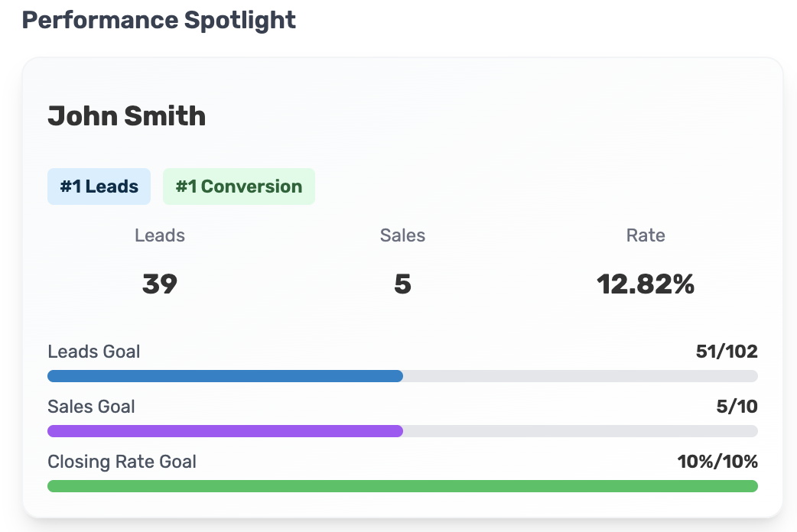Screen dimensions: 797x532
Task: Select the John Smith name title
Action: (126, 116)
